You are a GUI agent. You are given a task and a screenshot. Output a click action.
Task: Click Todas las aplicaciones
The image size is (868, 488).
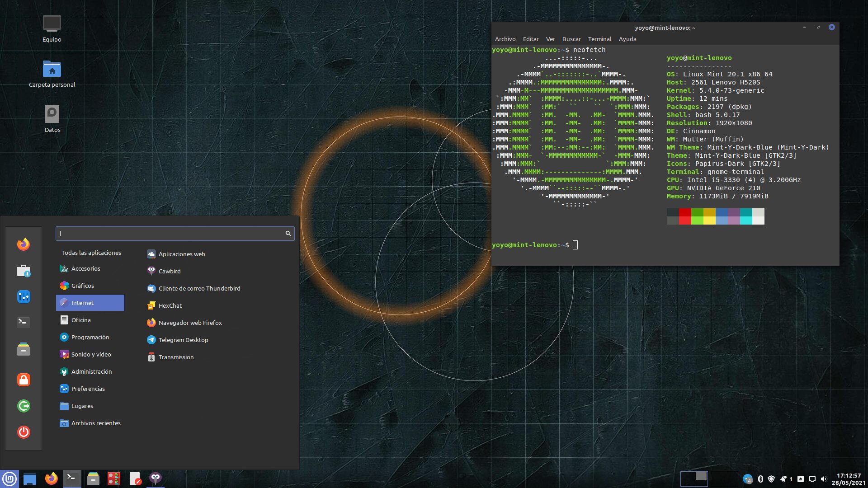91,253
